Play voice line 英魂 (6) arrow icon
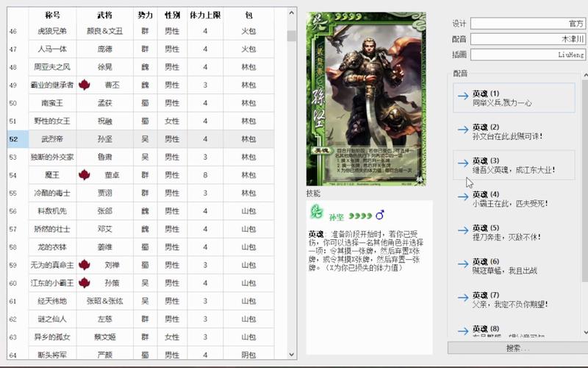Image resolution: width=588 pixels, height=368 pixels. [463, 263]
